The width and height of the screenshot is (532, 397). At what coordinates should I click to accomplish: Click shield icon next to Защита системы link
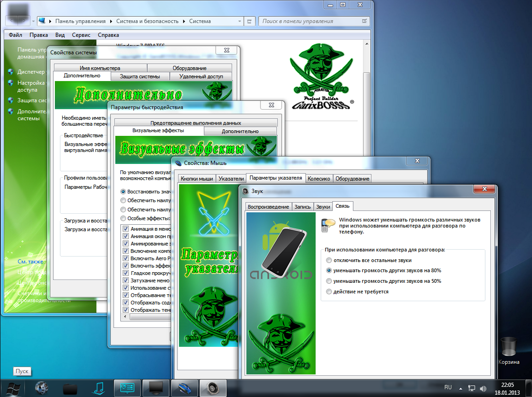[x=11, y=101]
